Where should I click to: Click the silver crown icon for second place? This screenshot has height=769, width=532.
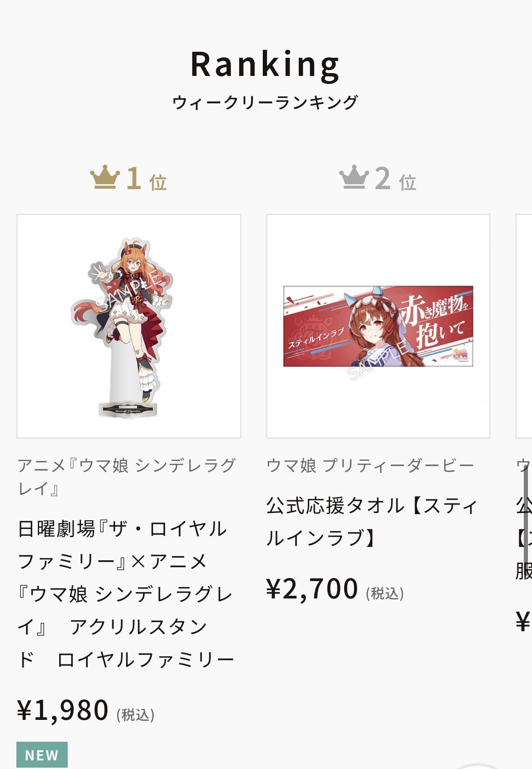pyautogui.click(x=354, y=177)
